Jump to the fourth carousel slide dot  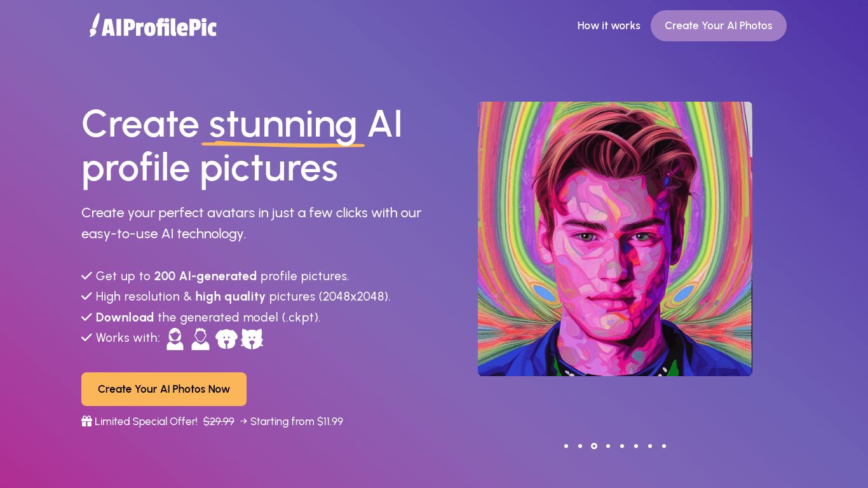[608, 446]
